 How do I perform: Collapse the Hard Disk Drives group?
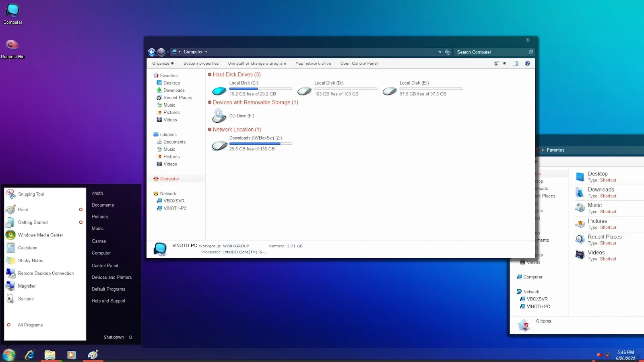(x=210, y=74)
